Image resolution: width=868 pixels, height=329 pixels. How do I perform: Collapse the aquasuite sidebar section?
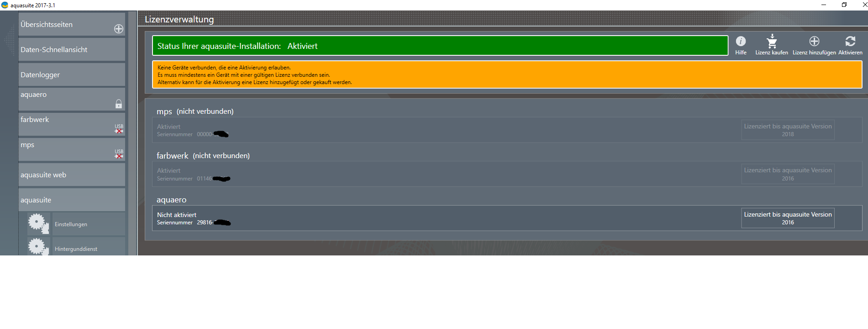pos(72,200)
